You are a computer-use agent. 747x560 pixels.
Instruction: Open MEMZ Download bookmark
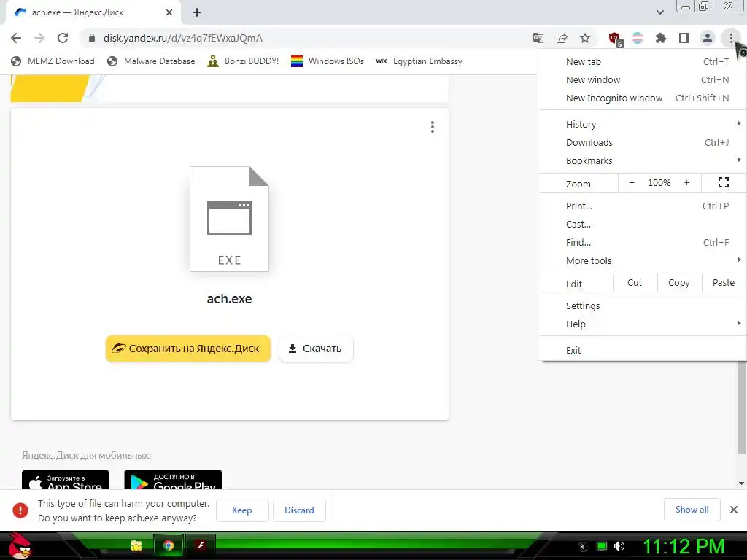tap(53, 61)
